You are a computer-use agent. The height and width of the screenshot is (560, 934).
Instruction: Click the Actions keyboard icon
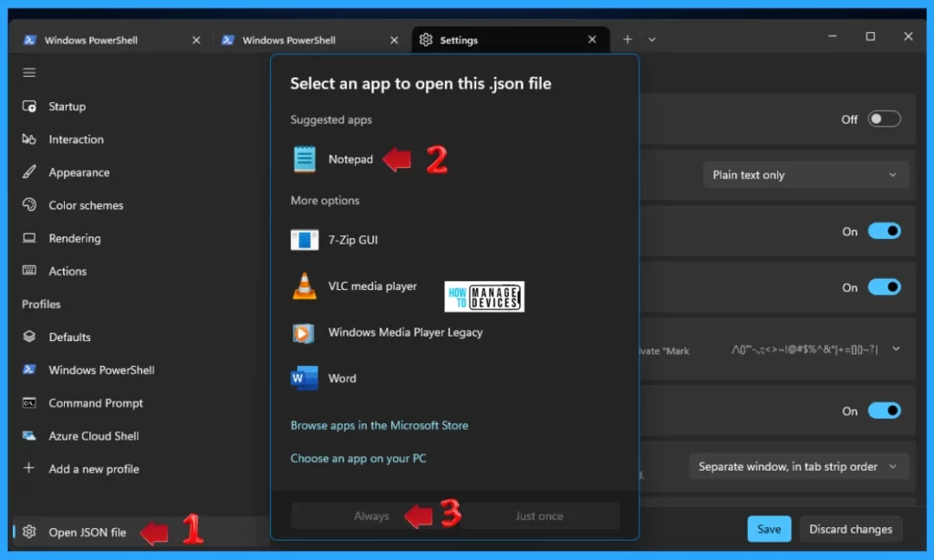pos(29,271)
